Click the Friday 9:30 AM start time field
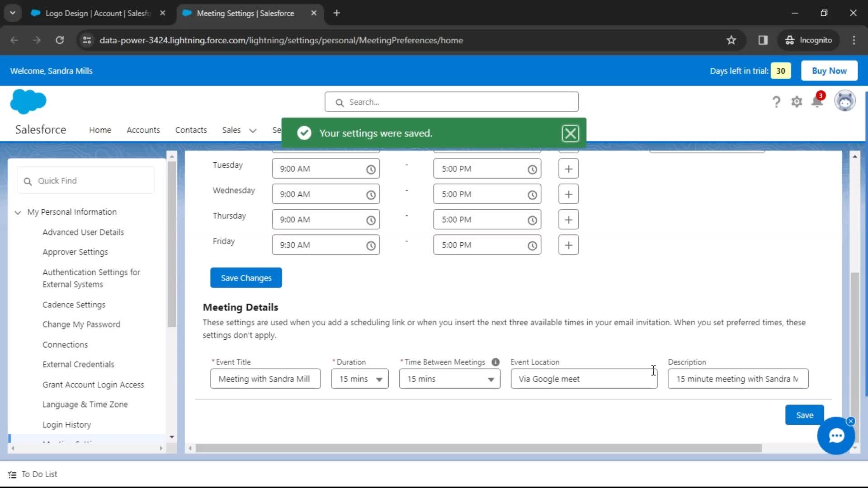 coord(325,245)
